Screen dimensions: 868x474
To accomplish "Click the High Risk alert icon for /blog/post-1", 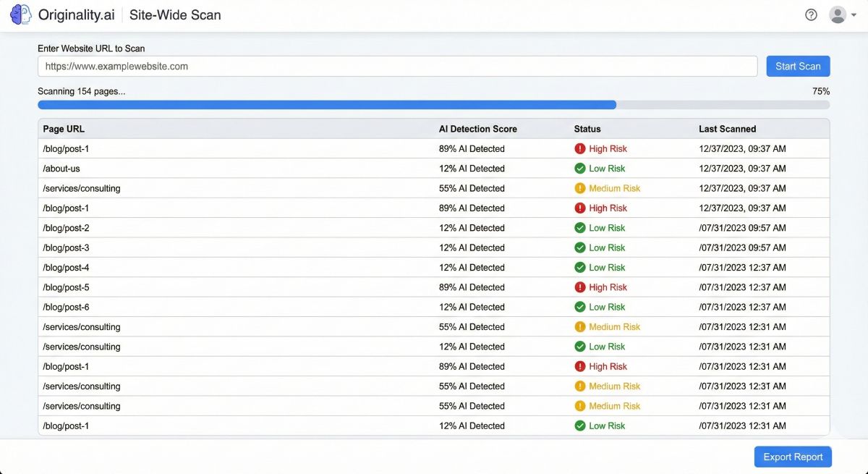I will coord(581,148).
